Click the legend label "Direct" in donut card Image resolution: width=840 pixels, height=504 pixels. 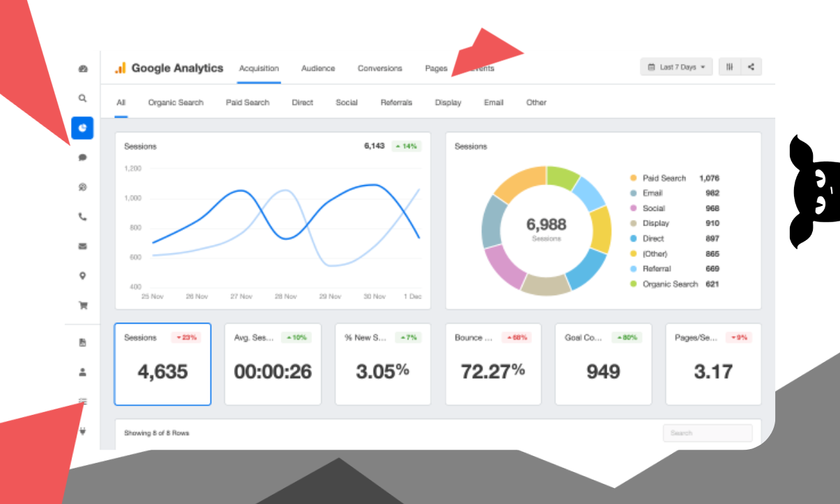653,239
